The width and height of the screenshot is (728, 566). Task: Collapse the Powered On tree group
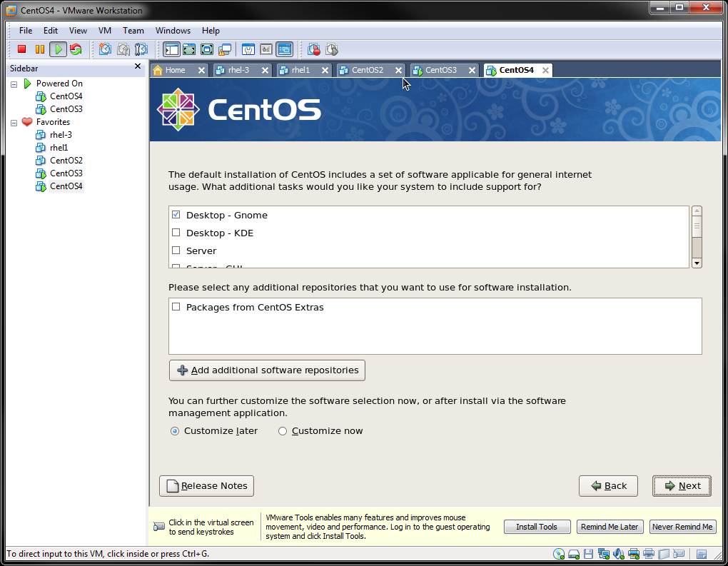(x=14, y=84)
